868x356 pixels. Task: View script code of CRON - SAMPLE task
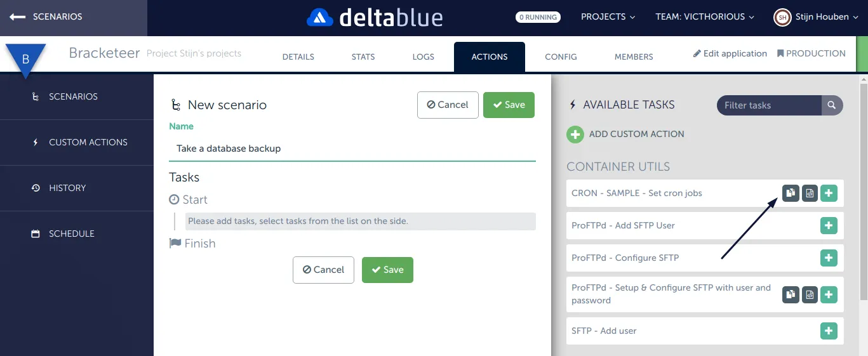[x=810, y=193]
